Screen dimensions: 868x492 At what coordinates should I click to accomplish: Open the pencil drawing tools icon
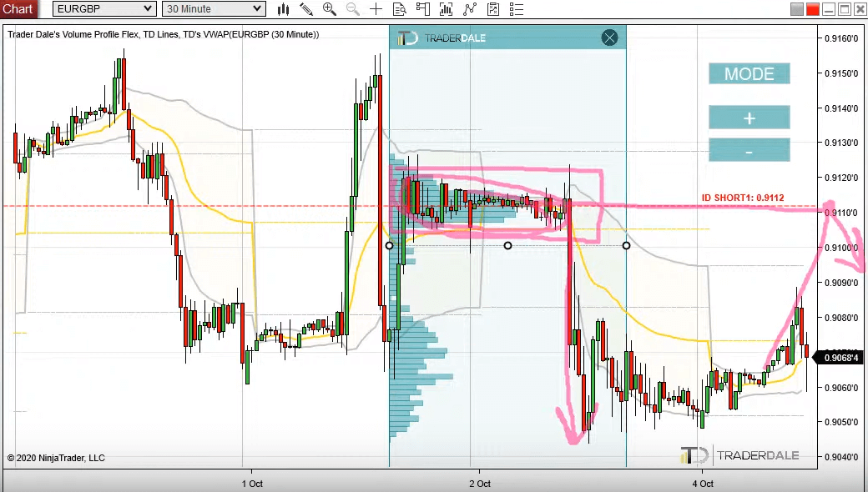pos(306,9)
